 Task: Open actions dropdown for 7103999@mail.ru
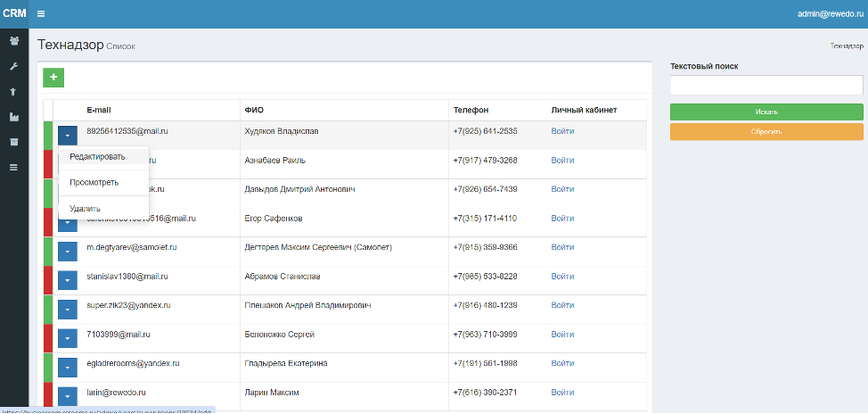(x=68, y=338)
